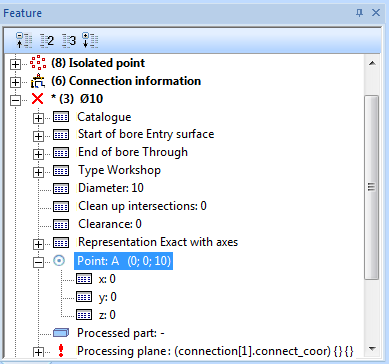Click the Processed part box icon
Image resolution: width=389 pixels, height=364 pixels.
(x=61, y=333)
